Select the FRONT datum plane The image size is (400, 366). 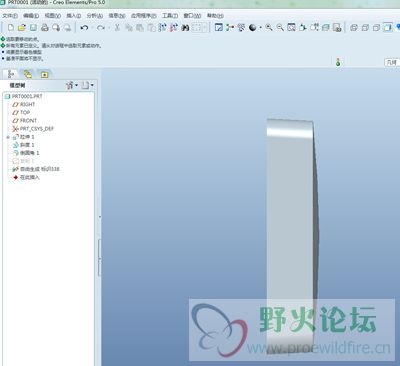click(x=24, y=120)
